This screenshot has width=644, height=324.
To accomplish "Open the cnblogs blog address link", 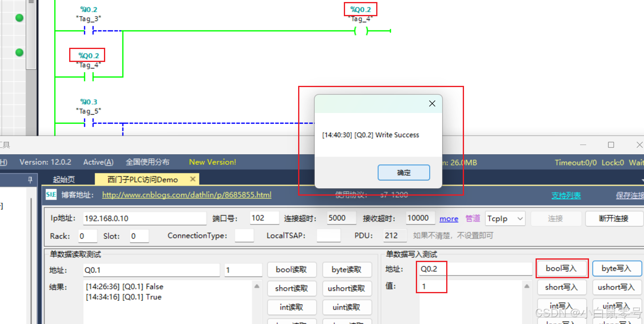I will click(186, 195).
